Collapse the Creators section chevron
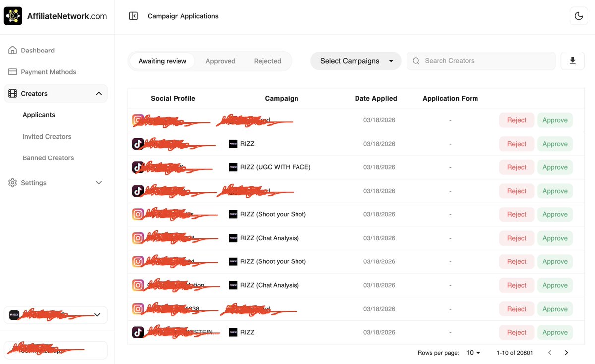 point(99,93)
